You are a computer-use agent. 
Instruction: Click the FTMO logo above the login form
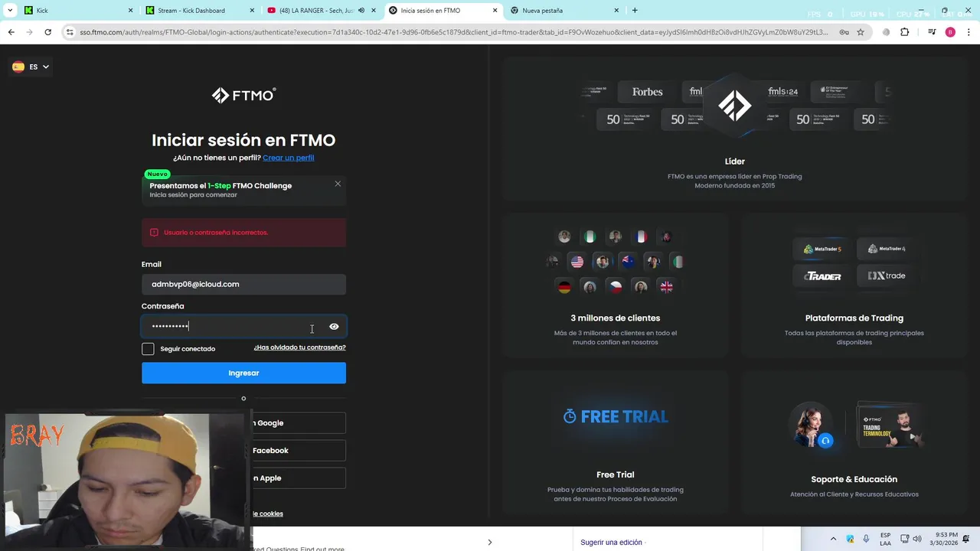tap(243, 95)
